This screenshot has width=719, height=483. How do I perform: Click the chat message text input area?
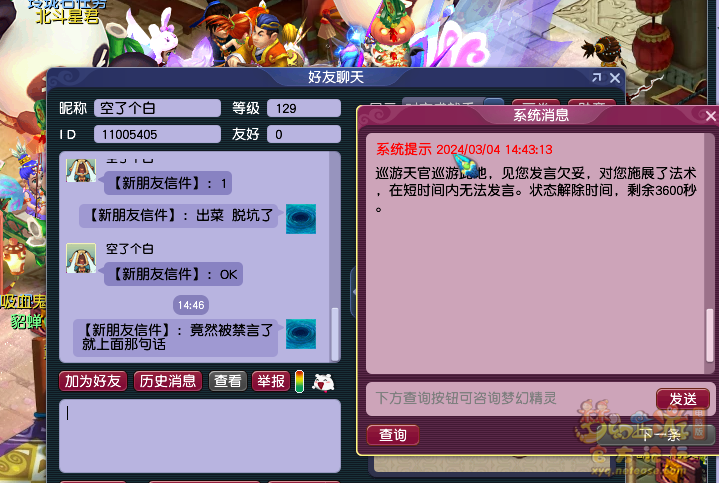point(200,436)
